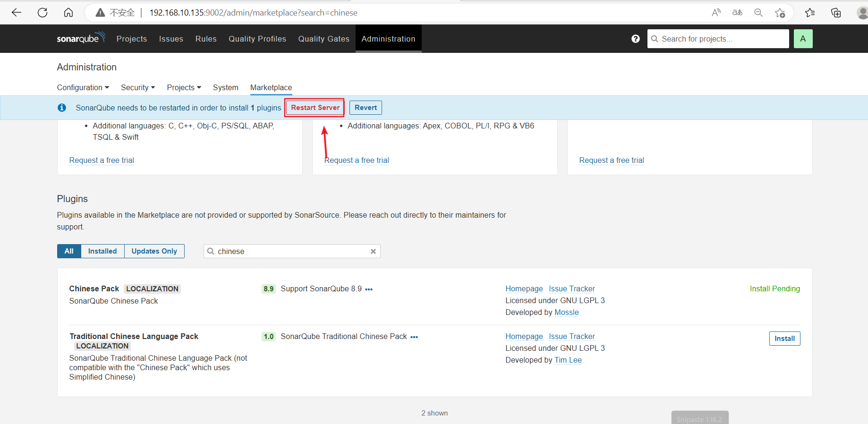Screen dimensions: 868x424
Task: Open Traditional Chinese Pack Homepage link
Action: (x=524, y=336)
